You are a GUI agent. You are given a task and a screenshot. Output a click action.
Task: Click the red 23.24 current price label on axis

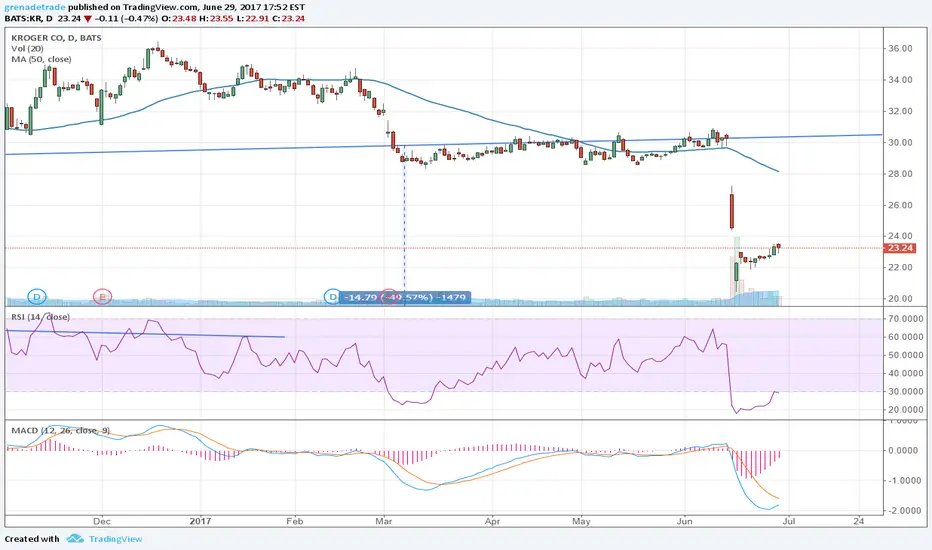[900, 248]
